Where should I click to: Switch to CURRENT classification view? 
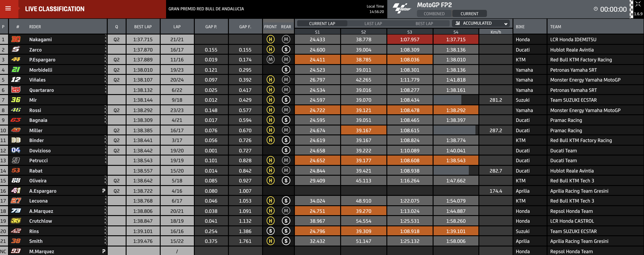pos(469,13)
